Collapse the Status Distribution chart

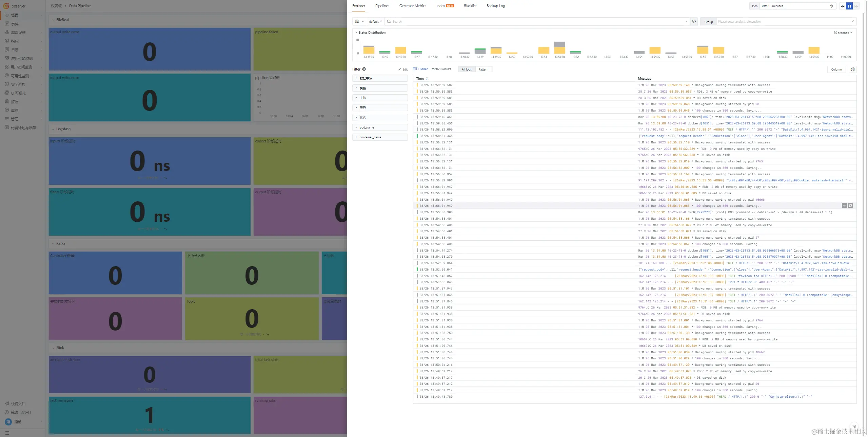356,32
